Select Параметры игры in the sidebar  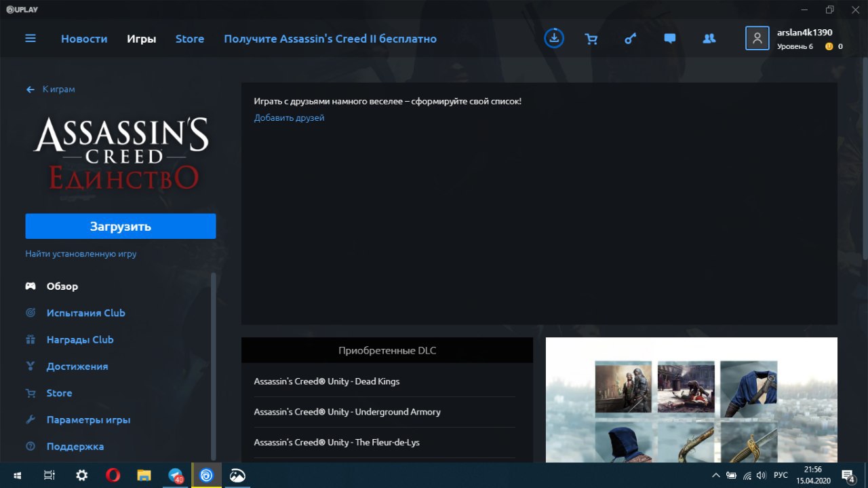(x=89, y=419)
